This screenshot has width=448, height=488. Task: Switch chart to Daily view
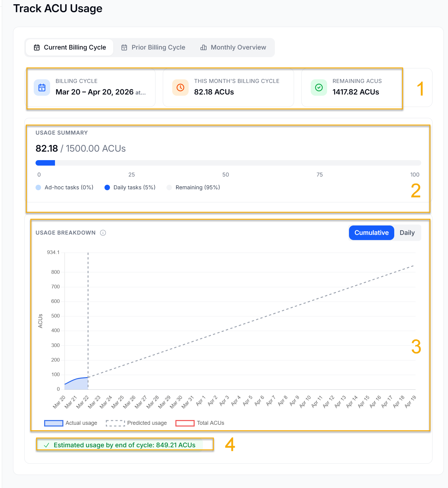coord(407,233)
